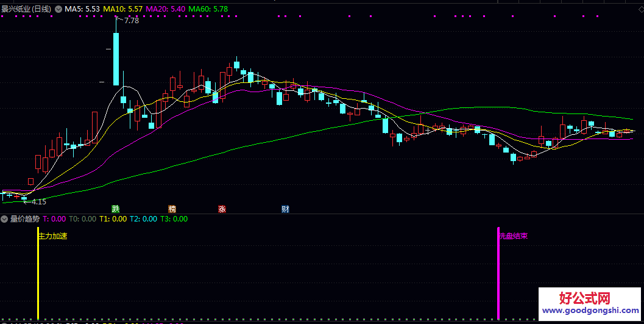Click the tall cyan candlestick below 7.78
The image size is (644, 324).
point(116,59)
